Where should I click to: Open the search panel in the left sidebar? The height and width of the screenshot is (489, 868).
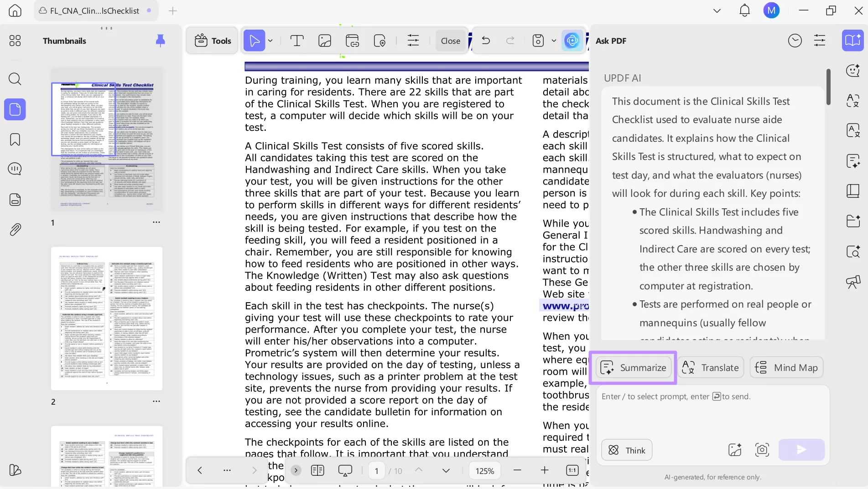(x=15, y=79)
